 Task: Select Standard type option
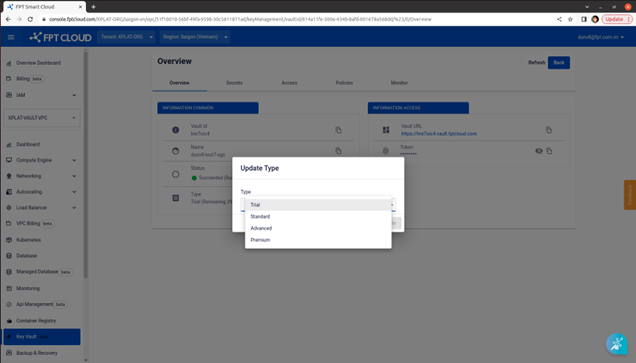click(318, 217)
